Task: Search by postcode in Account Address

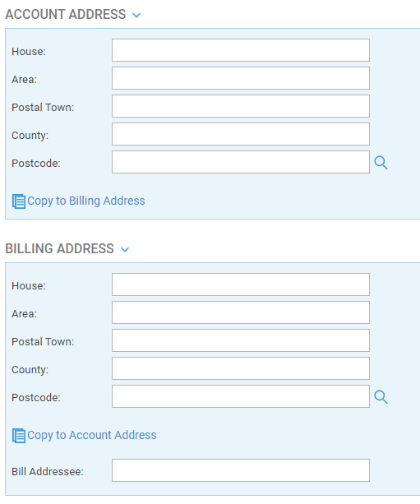Action: coord(381,163)
